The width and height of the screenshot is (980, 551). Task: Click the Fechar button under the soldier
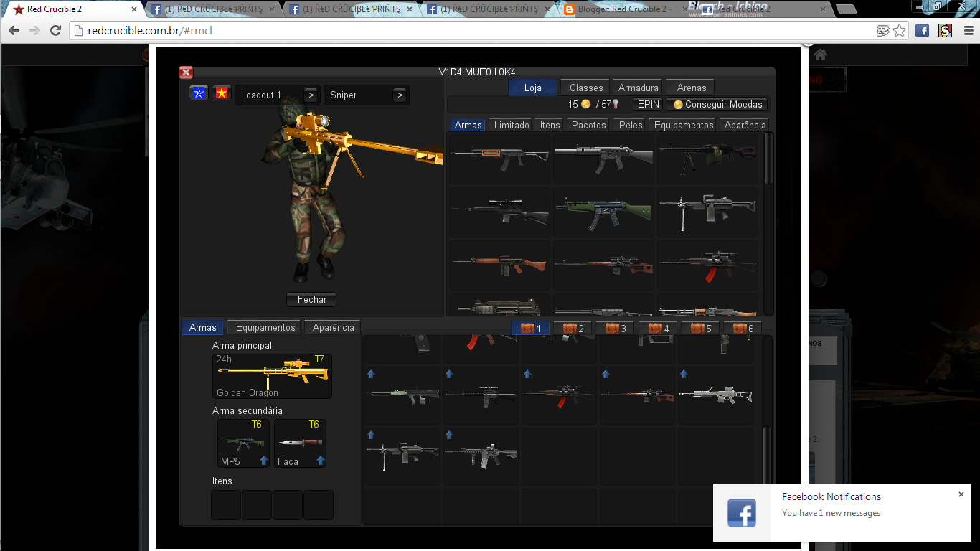[x=312, y=299]
